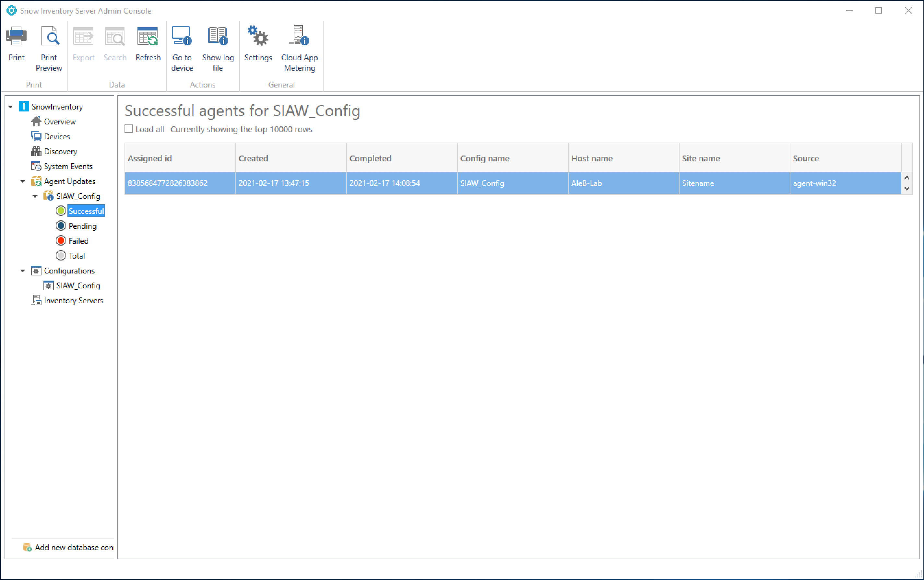Click the grid scroll down arrow
This screenshot has width=924, height=580.
(907, 188)
